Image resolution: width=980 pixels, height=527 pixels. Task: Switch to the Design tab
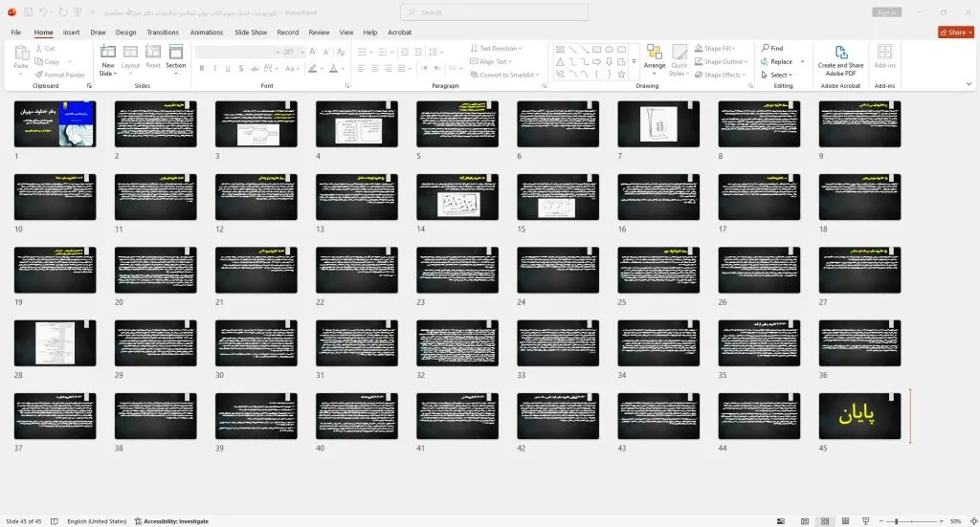point(125,33)
